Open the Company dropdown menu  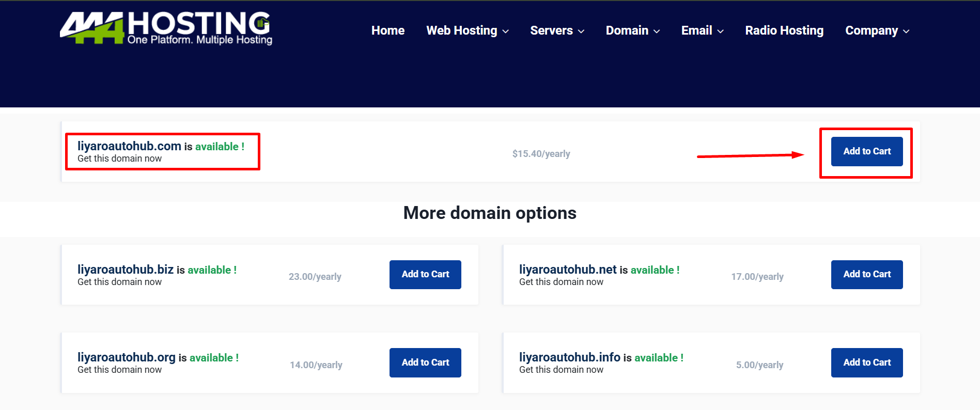[x=877, y=30]
